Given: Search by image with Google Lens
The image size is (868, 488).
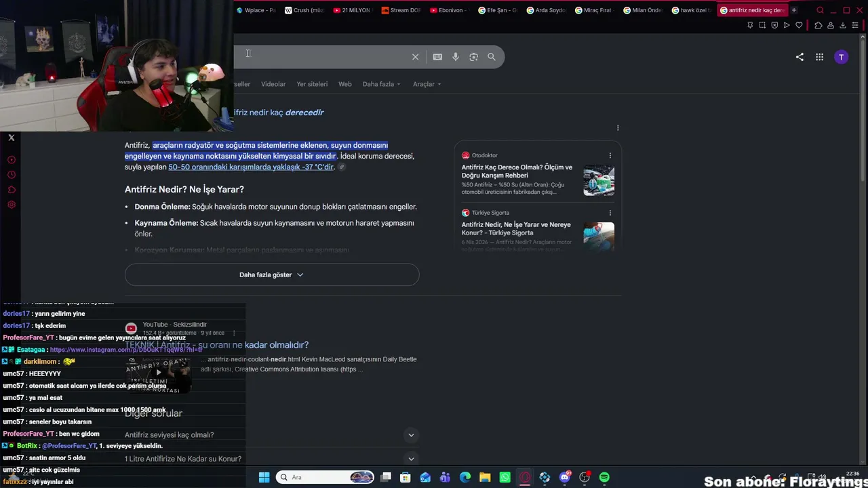Looking at the screenshot, I should 473,57.
